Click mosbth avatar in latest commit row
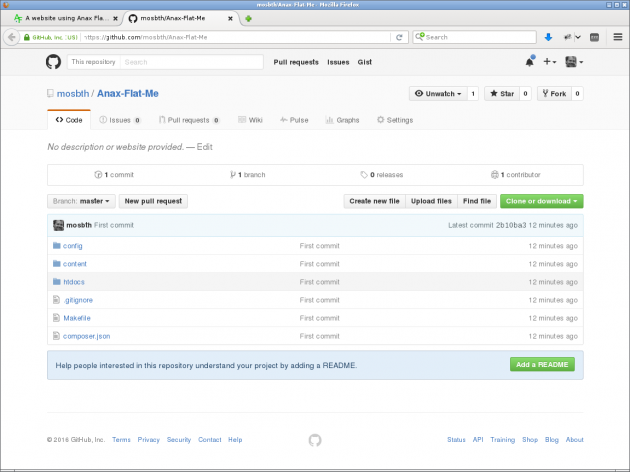 [x=58, y=225]
